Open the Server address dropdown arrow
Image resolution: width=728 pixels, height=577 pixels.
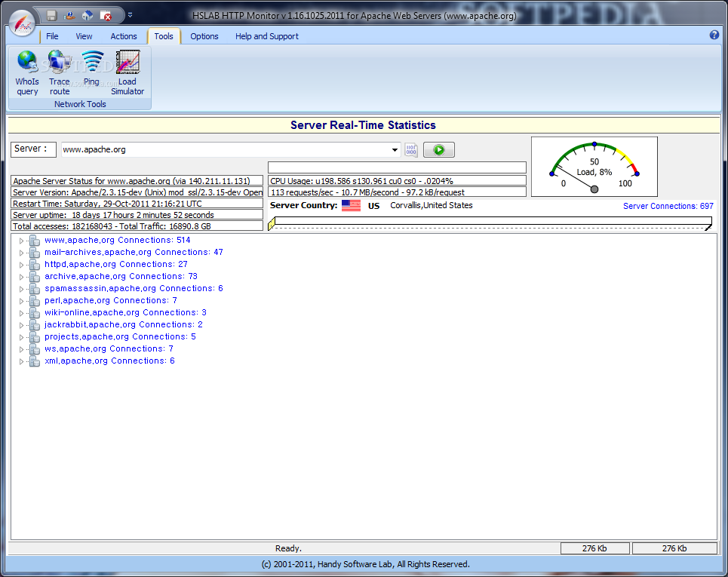pos(395,150)
